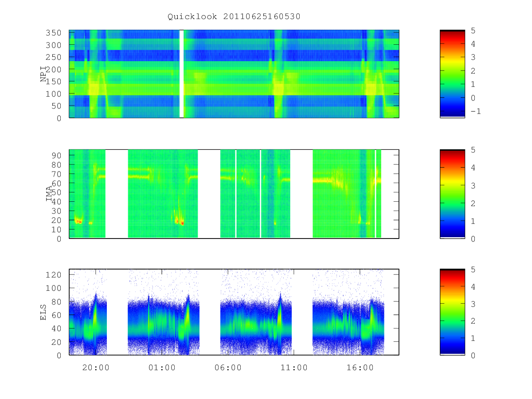The height and width of the screenshot is (399, 532).
Task: Select the ELS axis label
Action: click(44, 312)
